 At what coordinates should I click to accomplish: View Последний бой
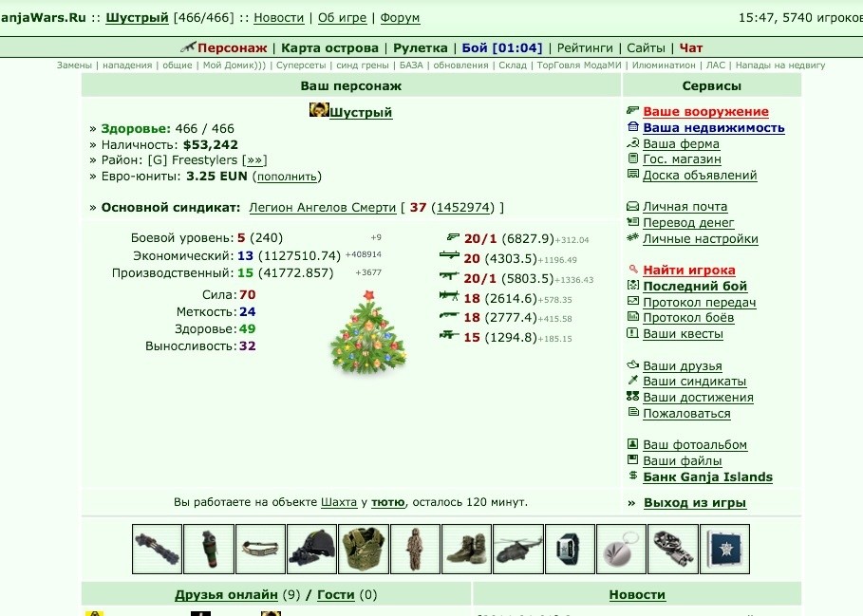[695, 286]
